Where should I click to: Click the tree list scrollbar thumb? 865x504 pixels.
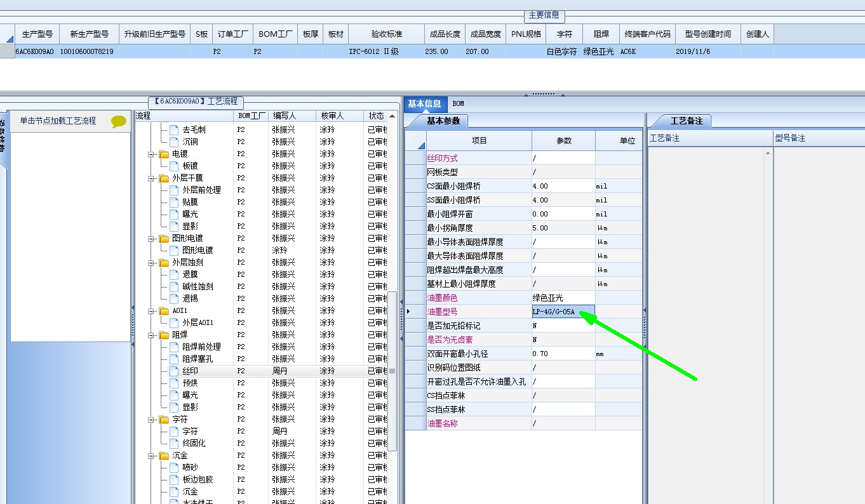pos(392,371)
